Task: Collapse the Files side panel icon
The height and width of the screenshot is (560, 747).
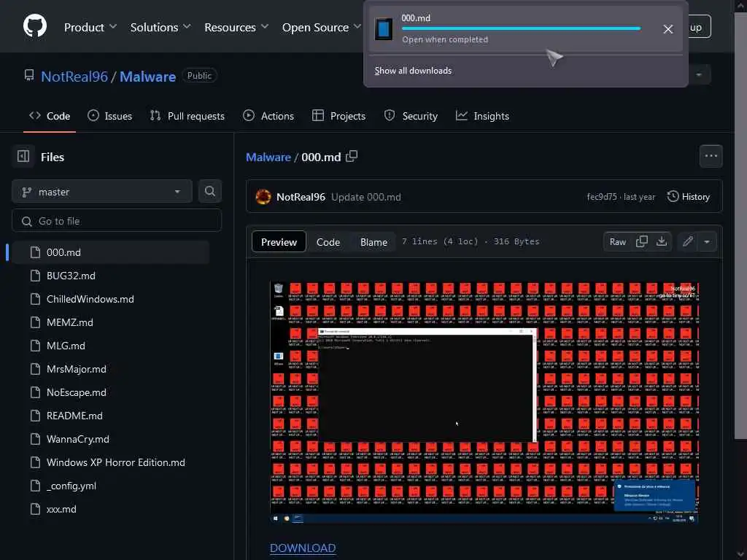Action: click(23, 156)
